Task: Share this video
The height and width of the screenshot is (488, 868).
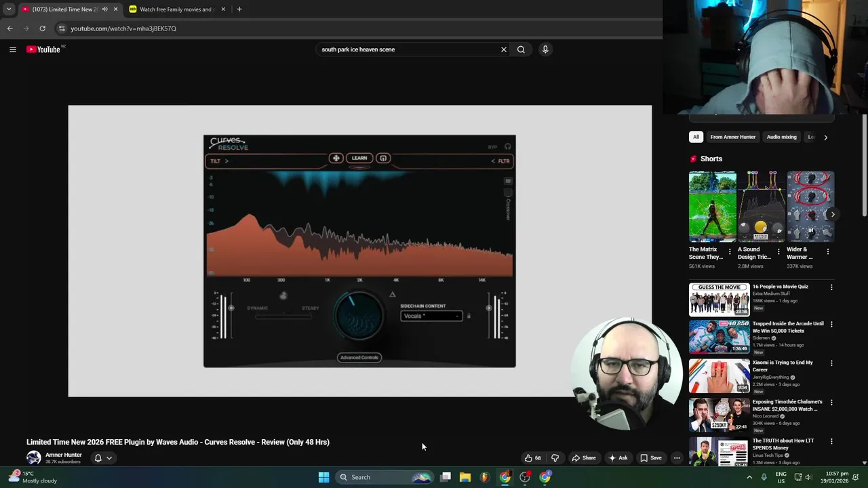Action: [583, 458]
